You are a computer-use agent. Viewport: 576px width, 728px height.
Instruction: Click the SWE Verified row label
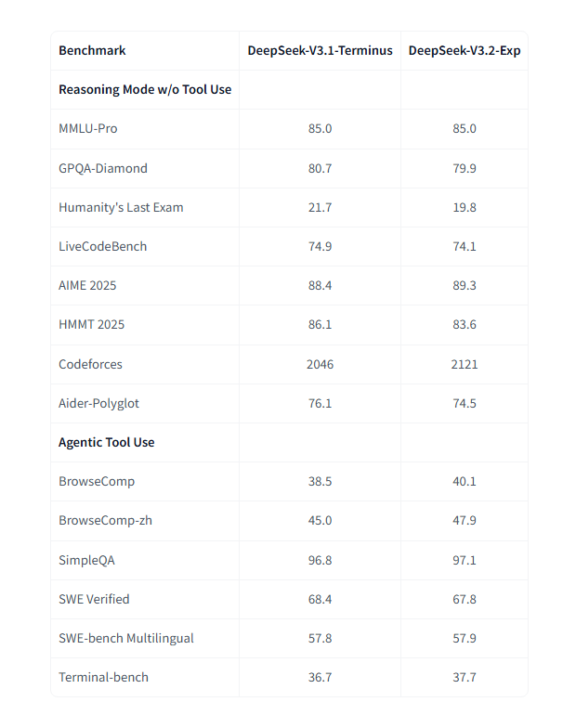pos(94,599)
